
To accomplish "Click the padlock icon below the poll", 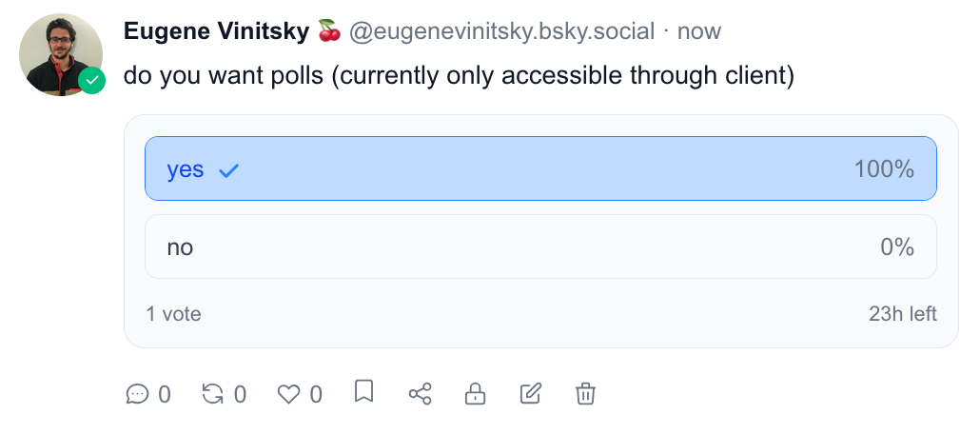I will click(x=475, y=393).
